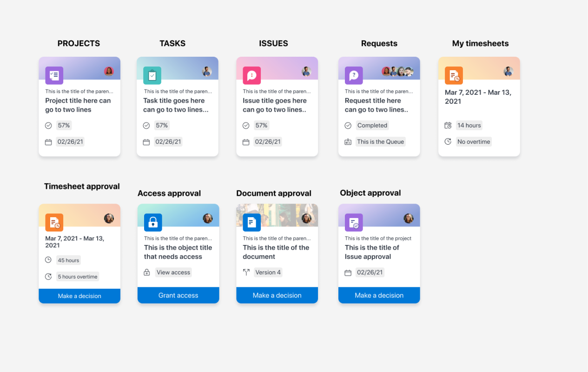Image resolution: width=588 pixels, height=372 pixels.
Task: Click the Version 4 tag
Action: click(x=268, y=272)
